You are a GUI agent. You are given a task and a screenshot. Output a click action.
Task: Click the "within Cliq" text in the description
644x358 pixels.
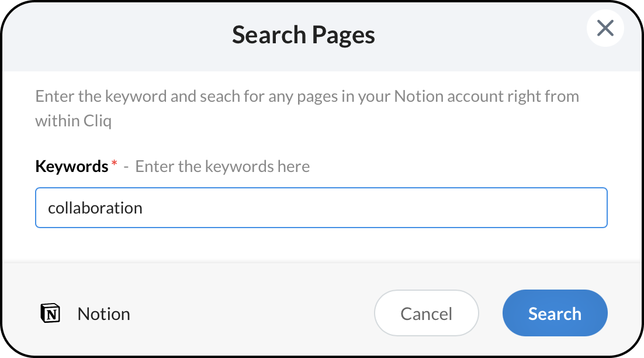[x=72, y=121]
